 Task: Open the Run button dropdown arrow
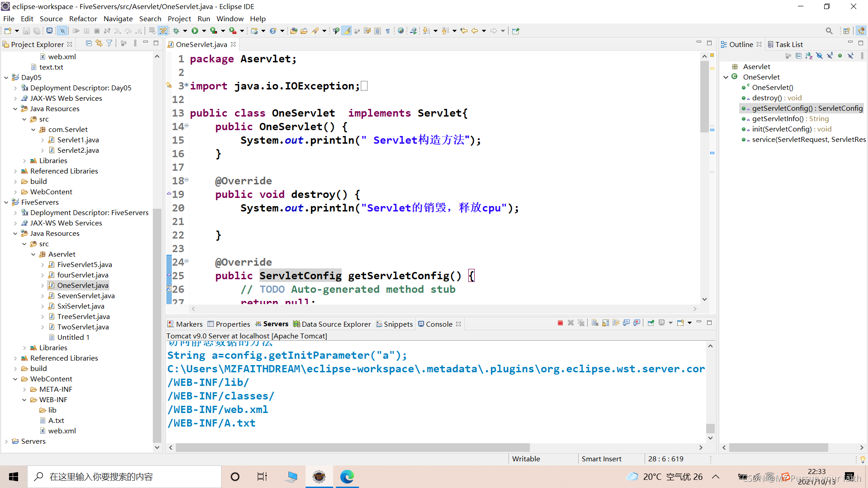coord(204,31)
